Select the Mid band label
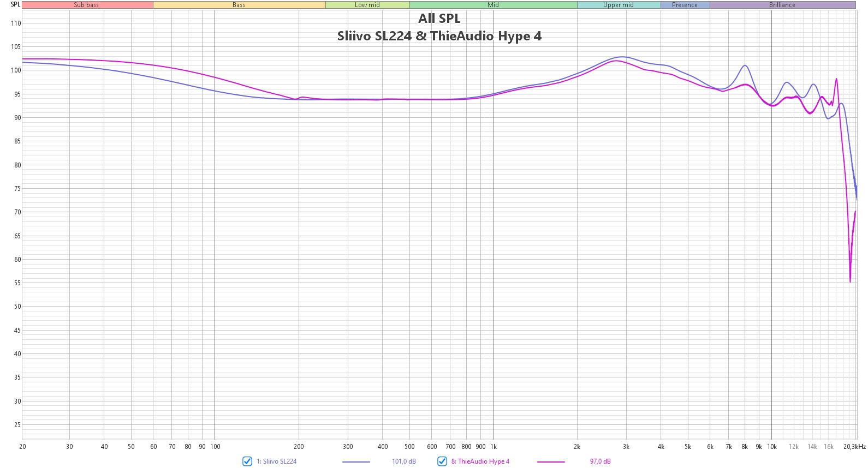The width and height of the screenshot is (868, 468). point(494,5)
